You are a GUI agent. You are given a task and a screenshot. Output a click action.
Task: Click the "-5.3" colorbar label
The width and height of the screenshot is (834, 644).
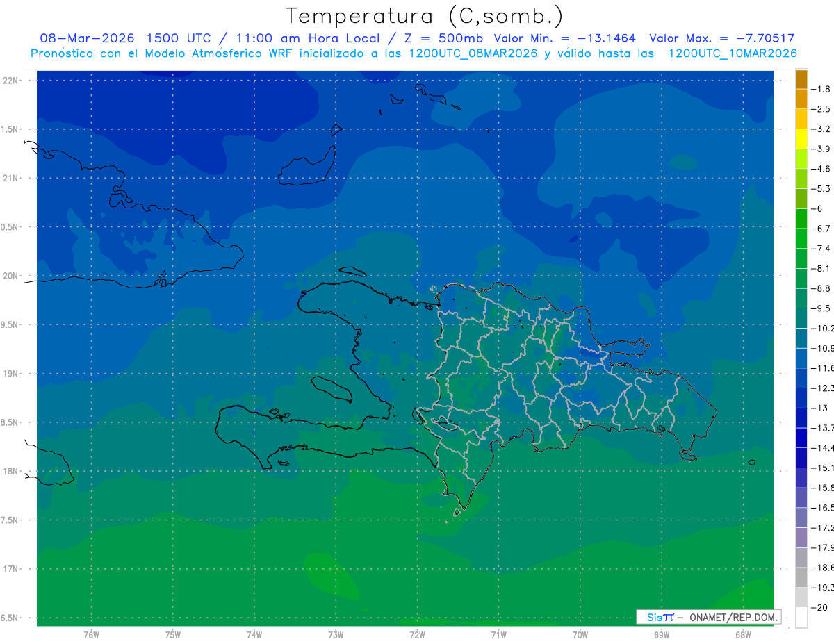pos(821,189)
